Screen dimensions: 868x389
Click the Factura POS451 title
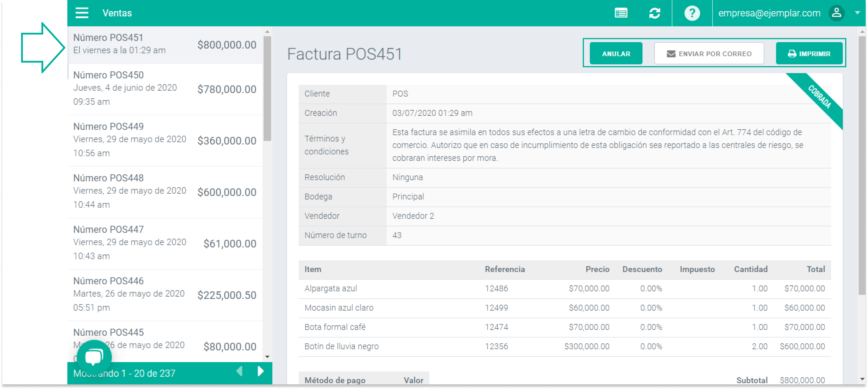click(x=344, y=54)
